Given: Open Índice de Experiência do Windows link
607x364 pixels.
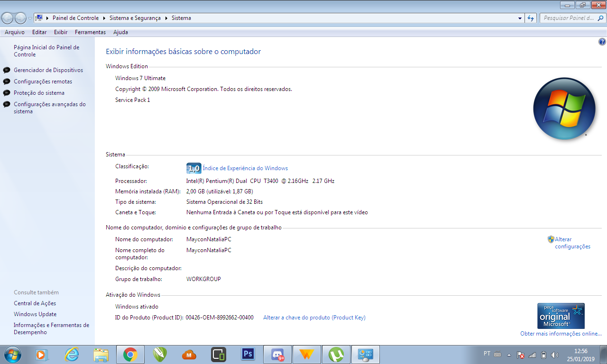Looking at the screenshot, I should [x=245, y=168].
